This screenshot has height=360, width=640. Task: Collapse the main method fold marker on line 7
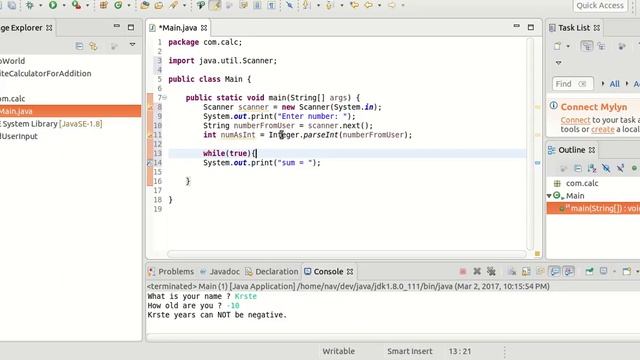(164, 98)
